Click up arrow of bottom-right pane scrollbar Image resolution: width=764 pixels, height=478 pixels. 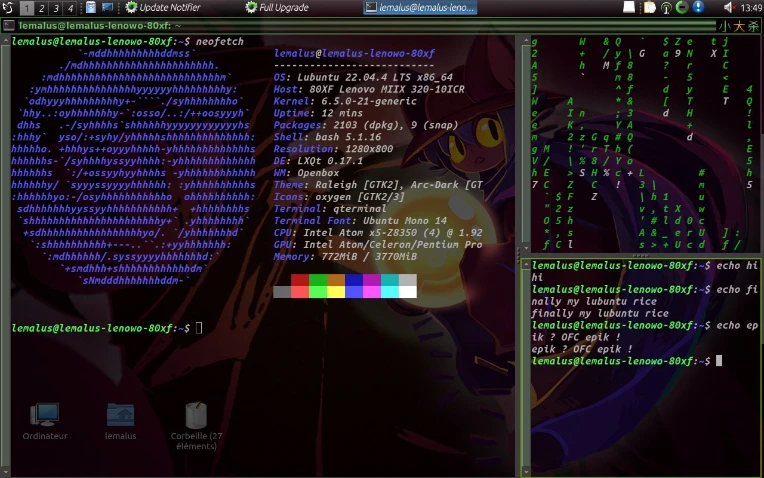(x=526, y=265)
